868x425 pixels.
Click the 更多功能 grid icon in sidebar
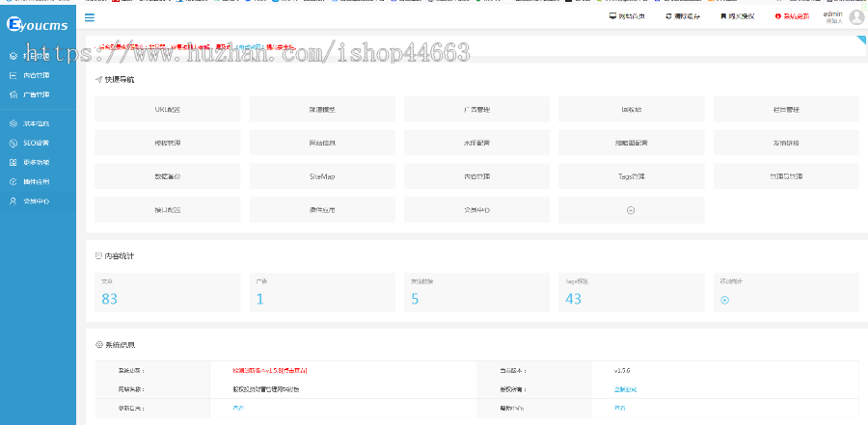tap(14, 162)
